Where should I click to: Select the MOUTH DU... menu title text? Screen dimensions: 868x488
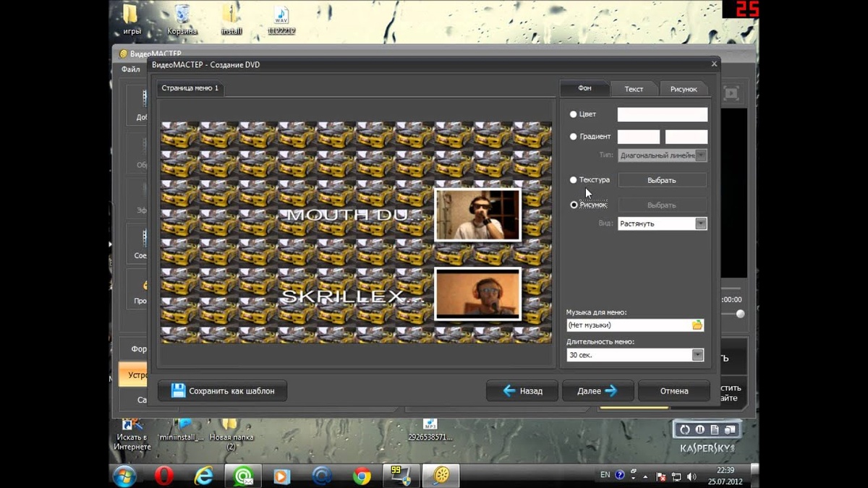point(354,215)
